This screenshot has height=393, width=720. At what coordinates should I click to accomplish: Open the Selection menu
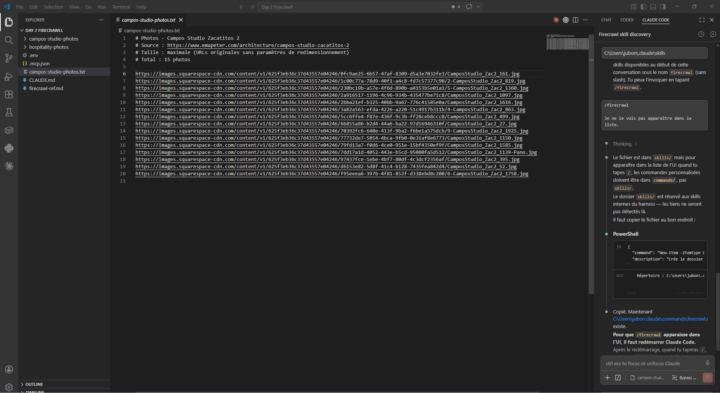tap(53, 7)
